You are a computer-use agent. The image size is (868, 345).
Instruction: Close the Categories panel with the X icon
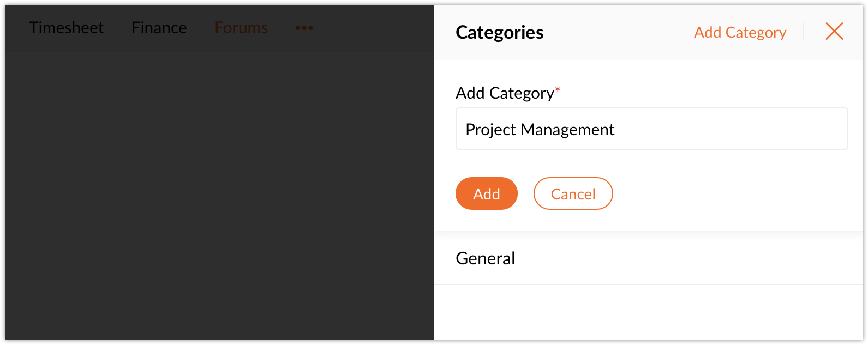click(834, 32)
